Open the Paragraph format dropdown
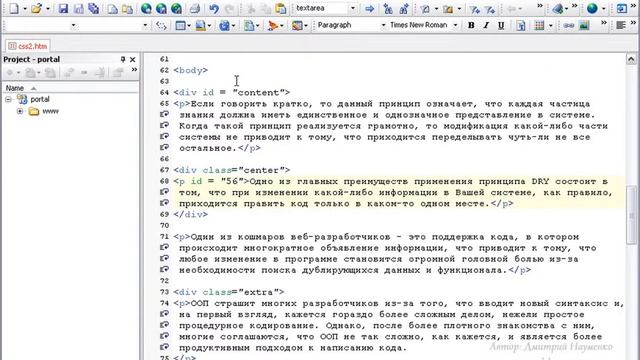 pyautogui.click(x=383, y=25)
